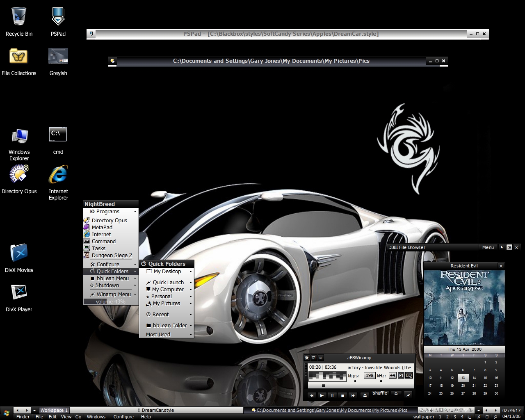The height and width of the screenshot is (420, 525).
Task: Click the DreamCar.style taskbar button
Action: pyautogui.click(x=155, y=410)
